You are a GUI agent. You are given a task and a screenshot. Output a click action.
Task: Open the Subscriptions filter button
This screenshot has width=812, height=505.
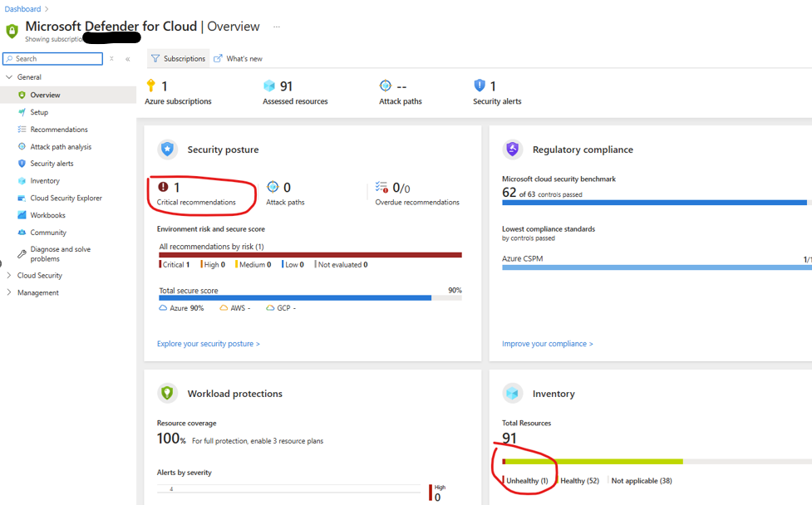[x=179, y=58]
